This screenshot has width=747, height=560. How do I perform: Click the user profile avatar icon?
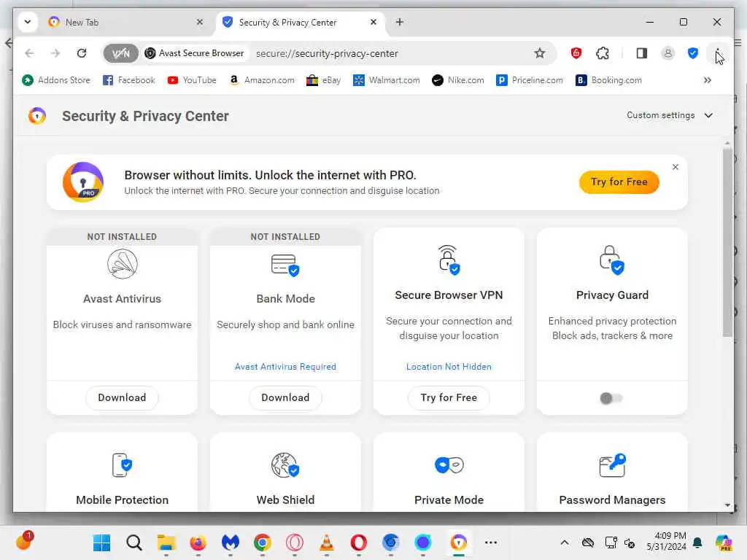click(667, 53)
